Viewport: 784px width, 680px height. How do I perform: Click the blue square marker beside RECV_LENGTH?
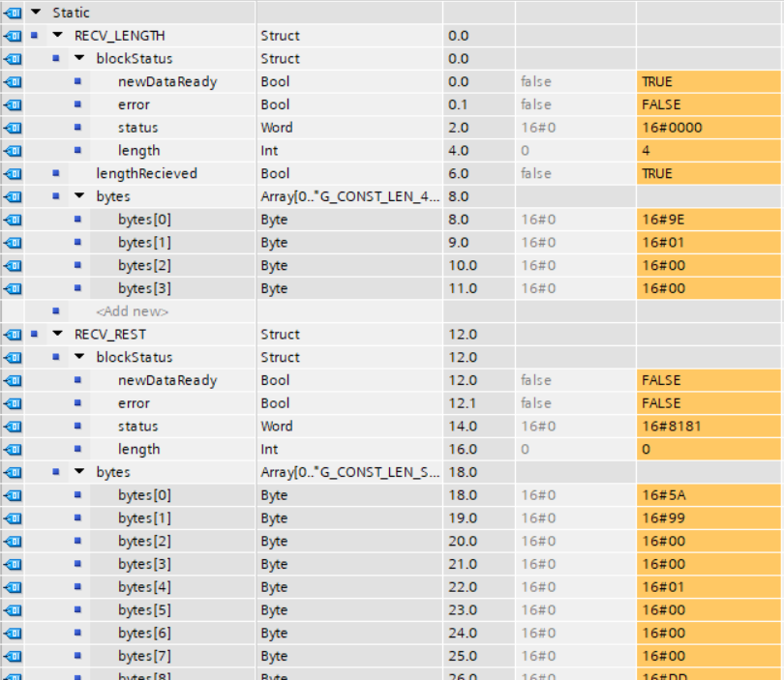(x=34, y=35)
